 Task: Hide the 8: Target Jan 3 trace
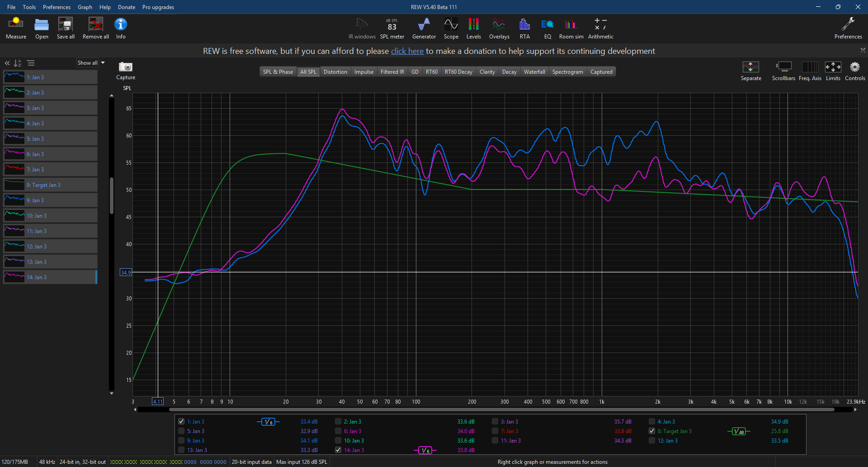tap(652, 431)
